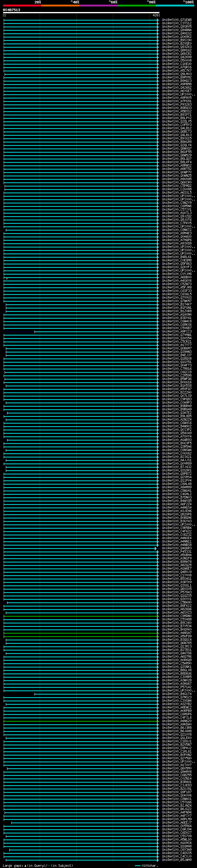
Task: Open hit UniRef100_Q94BN4
Action: click(x=176, y=30)
